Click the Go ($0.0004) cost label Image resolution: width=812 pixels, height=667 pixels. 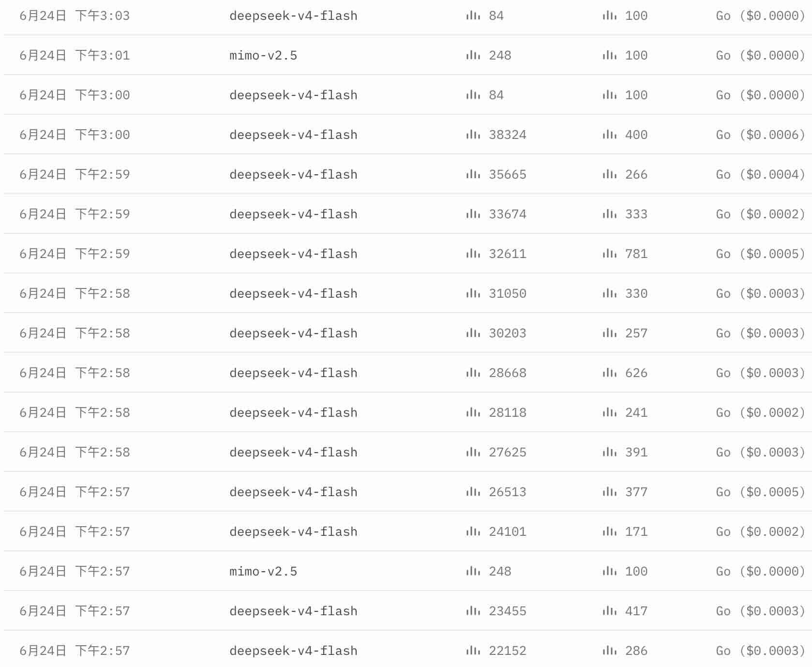coord(760,174)
